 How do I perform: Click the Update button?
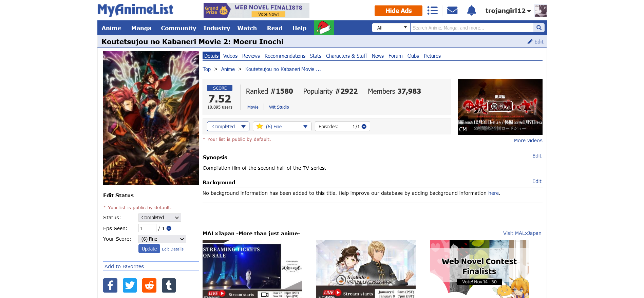[149, 249]
